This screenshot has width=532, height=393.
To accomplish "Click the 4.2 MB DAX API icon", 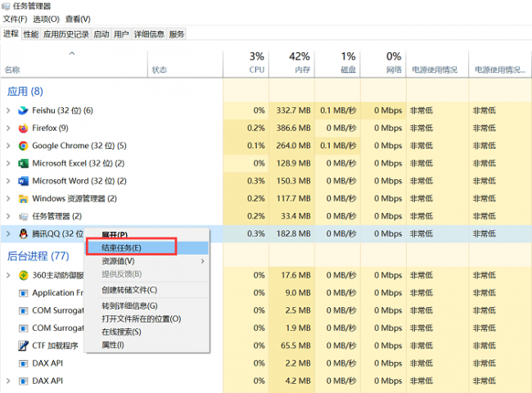I will pos(23,381).
